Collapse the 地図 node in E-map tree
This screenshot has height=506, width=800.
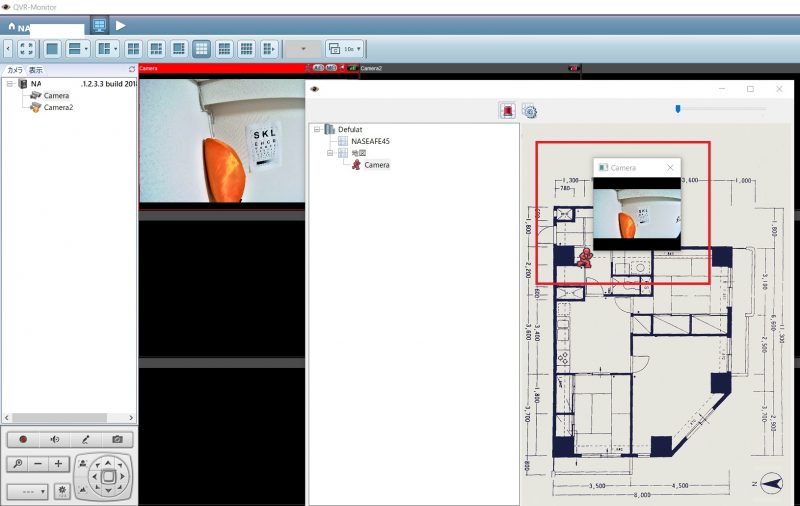coord(330,153)
